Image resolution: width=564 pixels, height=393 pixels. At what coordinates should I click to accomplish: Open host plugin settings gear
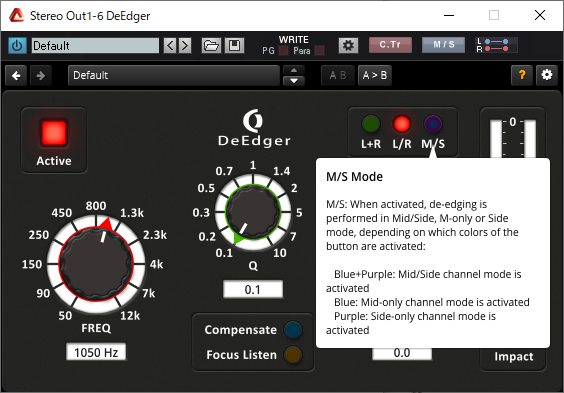coord(348,46)
